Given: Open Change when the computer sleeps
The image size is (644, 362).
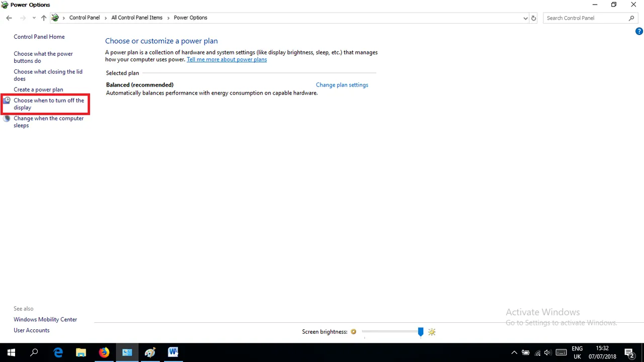Looking at the screenshot, I should (x=49, y=122).
